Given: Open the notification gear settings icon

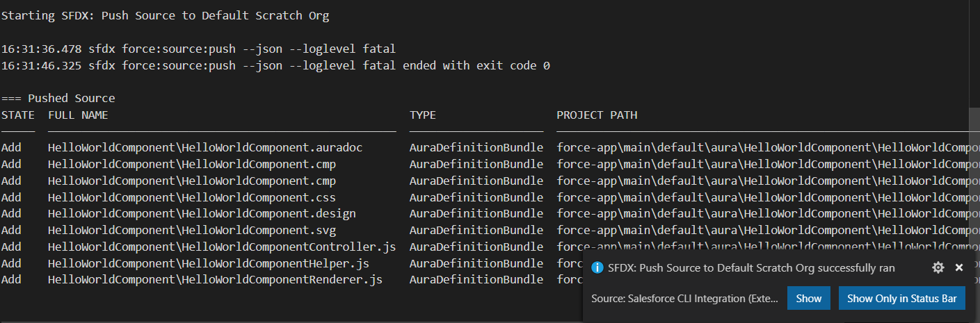Looking at the screenshot, I should click(x=938, y=267).
